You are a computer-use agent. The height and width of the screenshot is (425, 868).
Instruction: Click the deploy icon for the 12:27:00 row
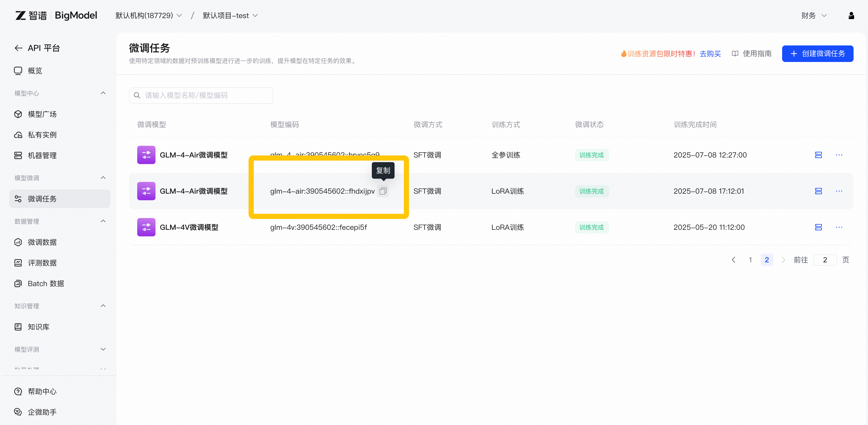coord(818,155)
